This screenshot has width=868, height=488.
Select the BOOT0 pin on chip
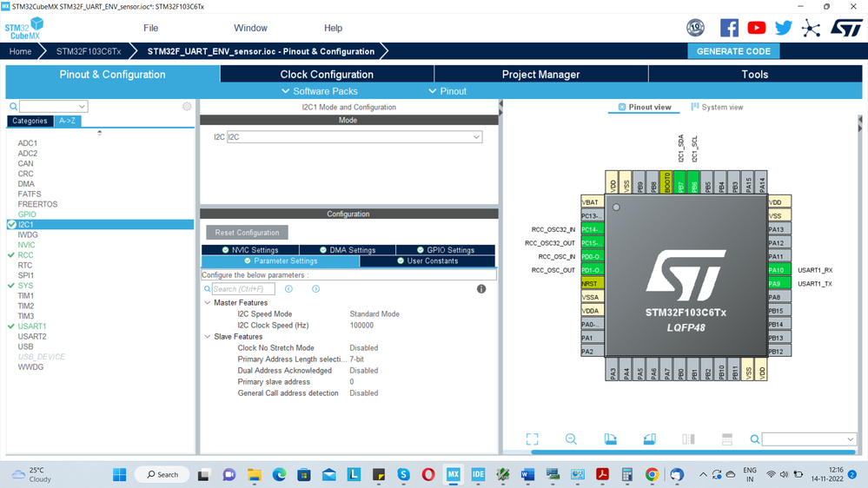coord(666,182)
